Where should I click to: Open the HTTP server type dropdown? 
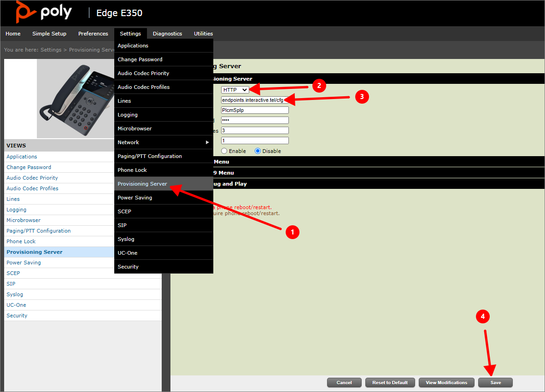click(x=235, y=90)
